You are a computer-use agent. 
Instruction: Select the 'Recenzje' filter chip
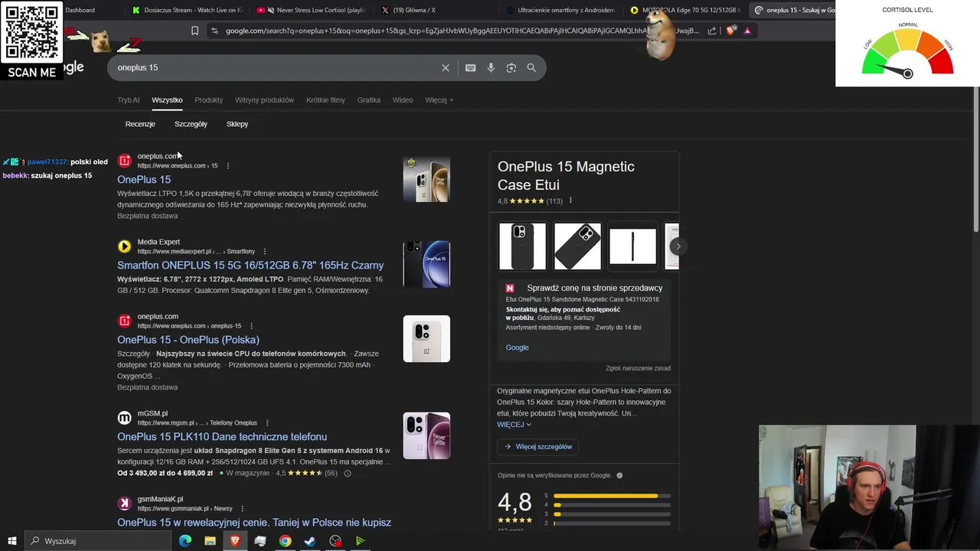[140, 124]
